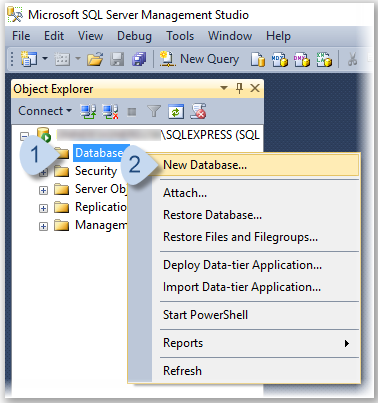Expand the Management node
The height and width of the screenshot is (403, 378).
click(43, 226)
